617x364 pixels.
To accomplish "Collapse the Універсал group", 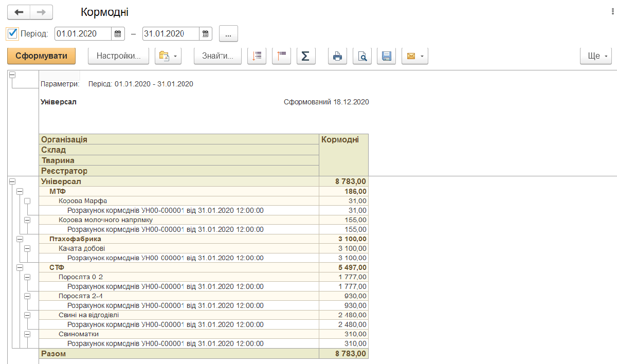I will tap(12, 181).
